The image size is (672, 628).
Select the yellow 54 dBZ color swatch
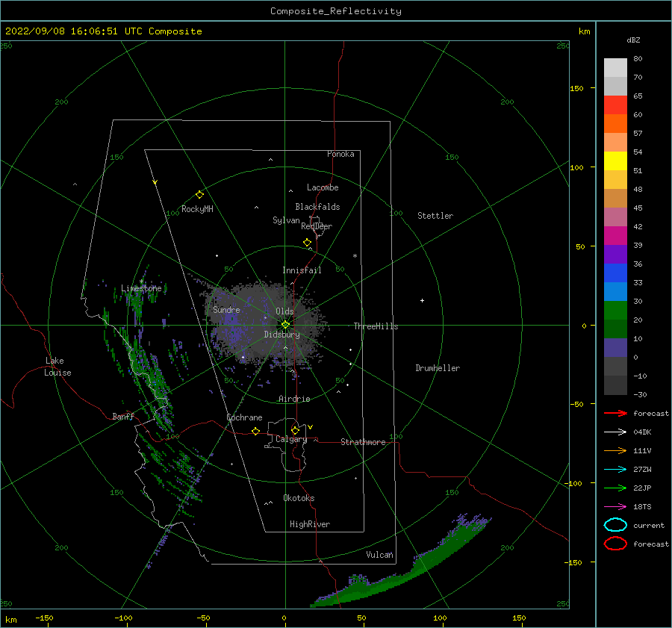coord(615,161)
